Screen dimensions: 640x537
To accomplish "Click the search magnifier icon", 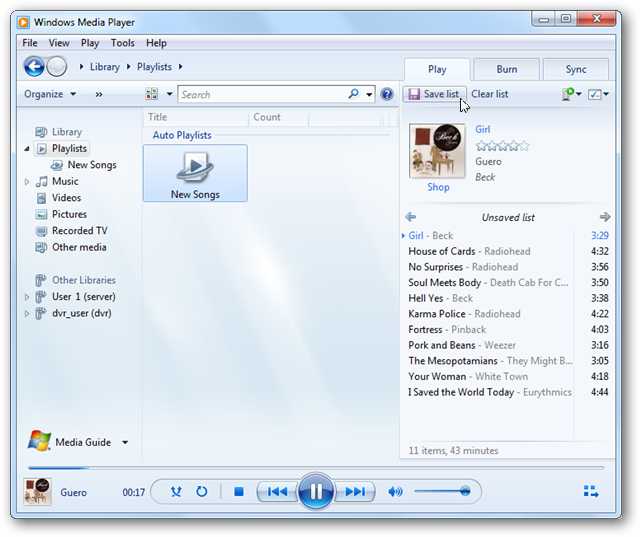I will click(353, 94).
